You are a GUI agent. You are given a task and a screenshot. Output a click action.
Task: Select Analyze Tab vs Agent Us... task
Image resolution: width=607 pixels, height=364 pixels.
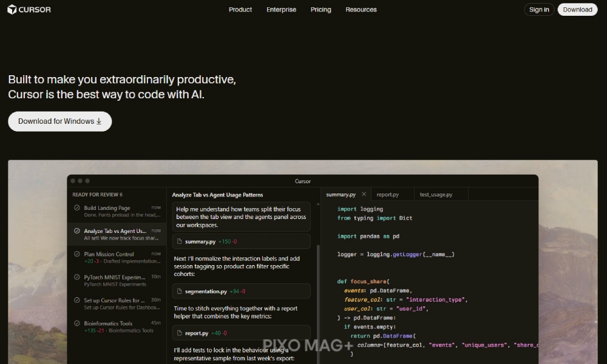(117, 234)
